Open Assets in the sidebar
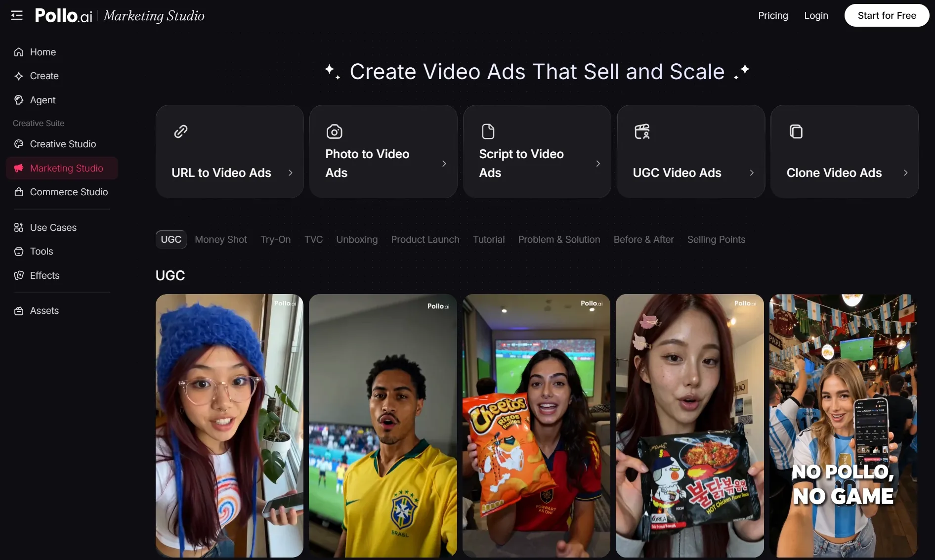 62,311
